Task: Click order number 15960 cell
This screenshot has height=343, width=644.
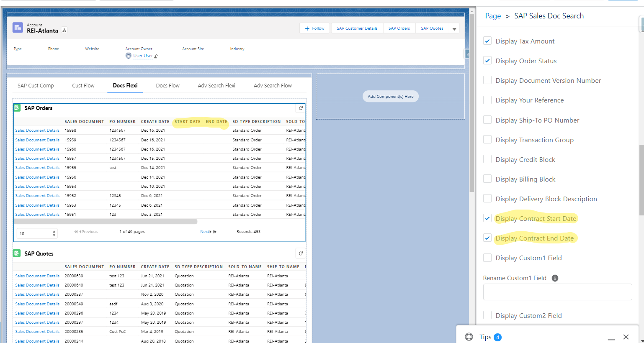Action: click(70, 149)
